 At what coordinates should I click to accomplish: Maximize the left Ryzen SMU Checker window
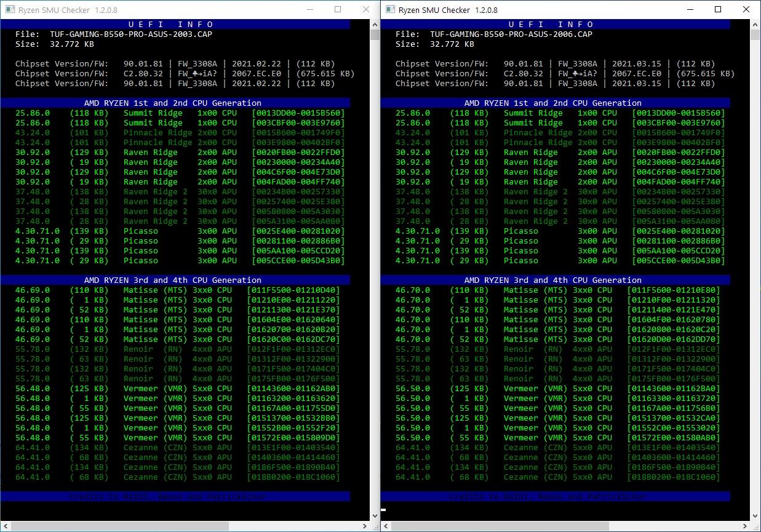tap(338, 10)
